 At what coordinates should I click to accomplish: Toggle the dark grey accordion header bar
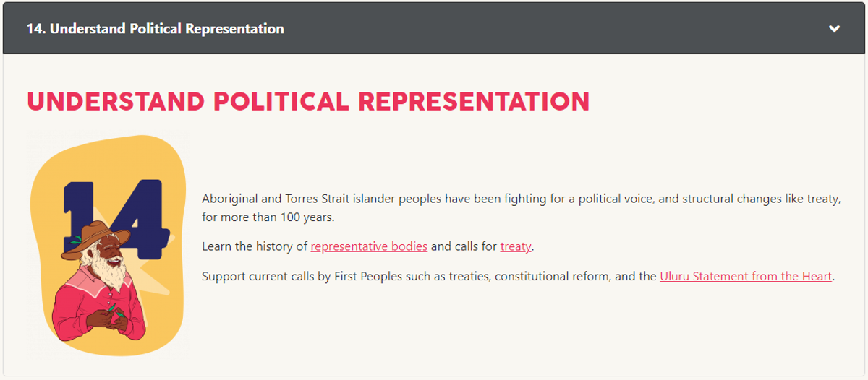click(434, 28)
